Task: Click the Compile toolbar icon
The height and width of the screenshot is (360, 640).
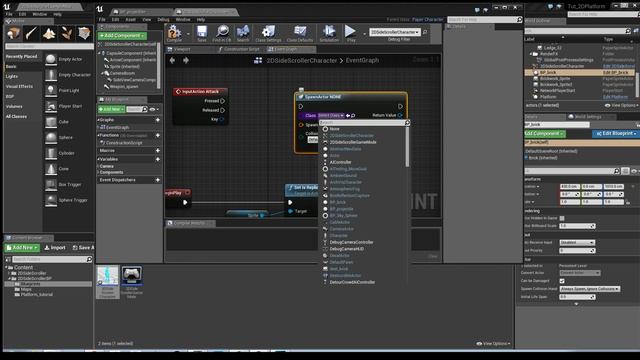Action: (174, 32)
